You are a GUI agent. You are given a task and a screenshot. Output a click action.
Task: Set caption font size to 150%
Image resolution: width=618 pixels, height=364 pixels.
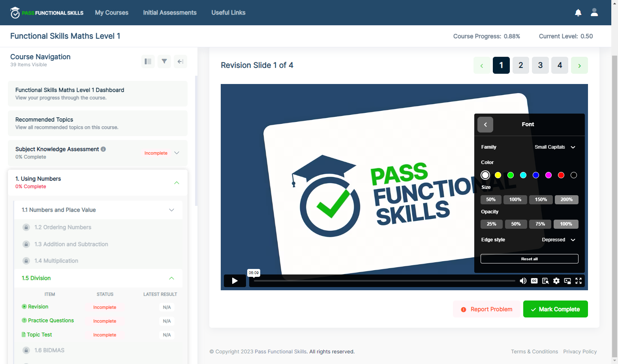(x=541, y=200)
